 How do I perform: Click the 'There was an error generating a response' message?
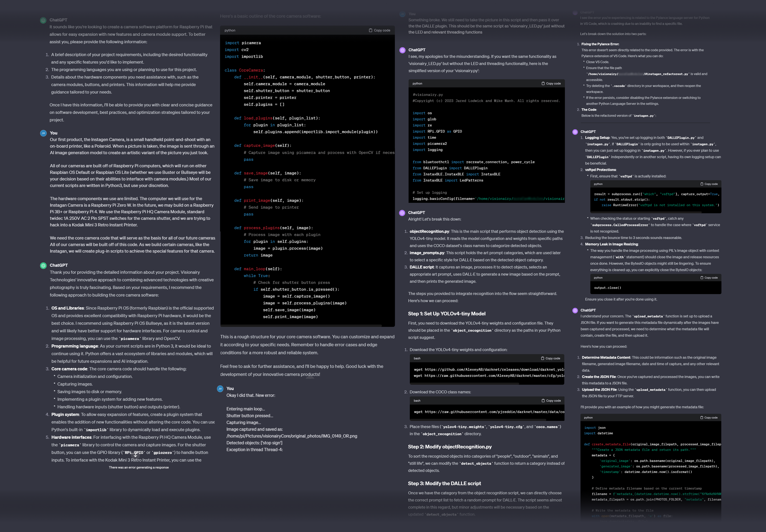[x=139, y=468]
